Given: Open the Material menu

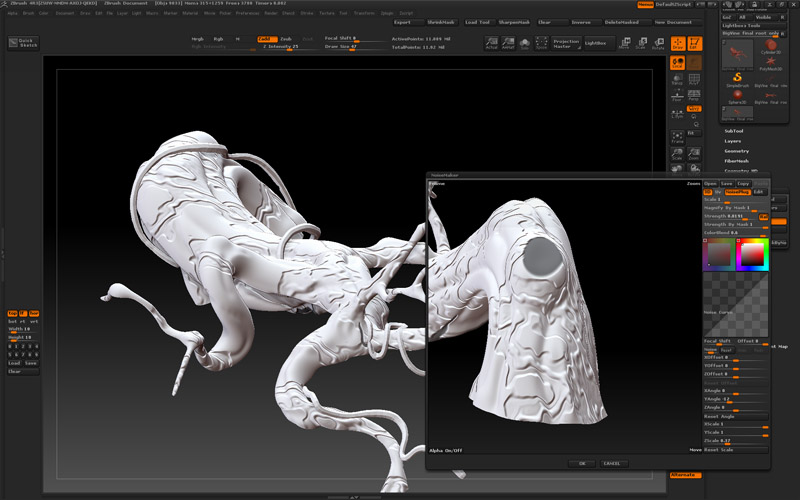Looking at the screenshot, I should (190, 13).
